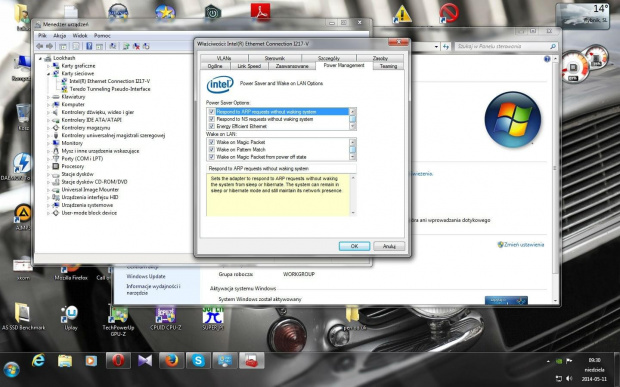Collapse the Karty sieciowe node
620x387 pixels.
point(48,74)
